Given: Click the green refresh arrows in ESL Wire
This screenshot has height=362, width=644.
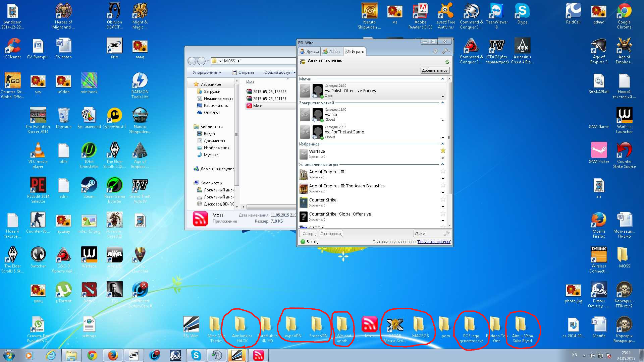Looking at the screenshot, I should coord(447,62).
